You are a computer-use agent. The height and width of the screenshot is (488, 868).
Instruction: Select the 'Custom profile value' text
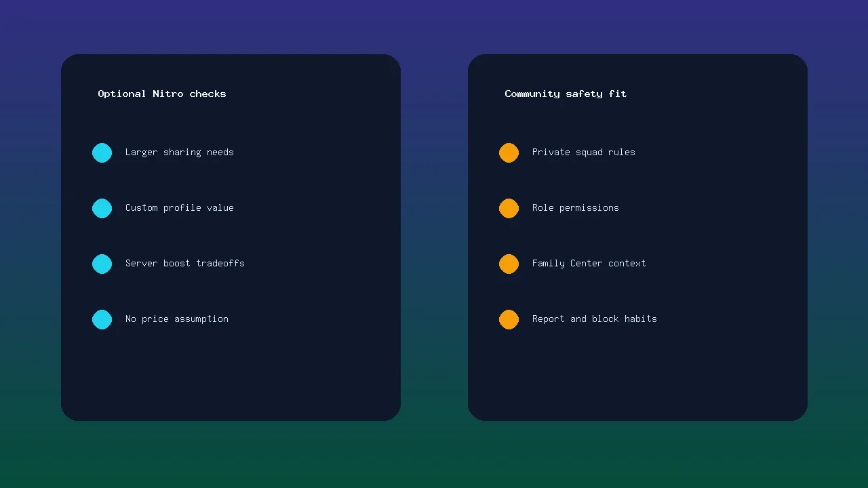click(x=180, y=208)
